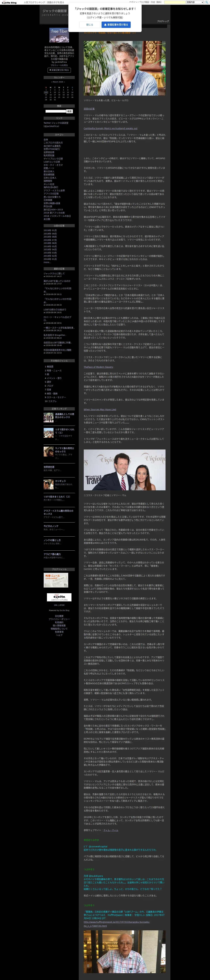Open category このブログの読み方

tap(53, 143)
